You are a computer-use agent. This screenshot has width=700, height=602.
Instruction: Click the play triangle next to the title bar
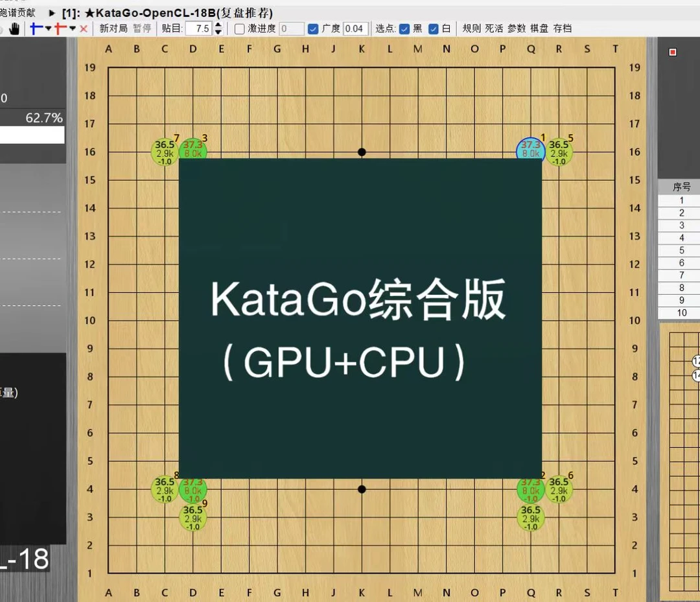(51, 12)
